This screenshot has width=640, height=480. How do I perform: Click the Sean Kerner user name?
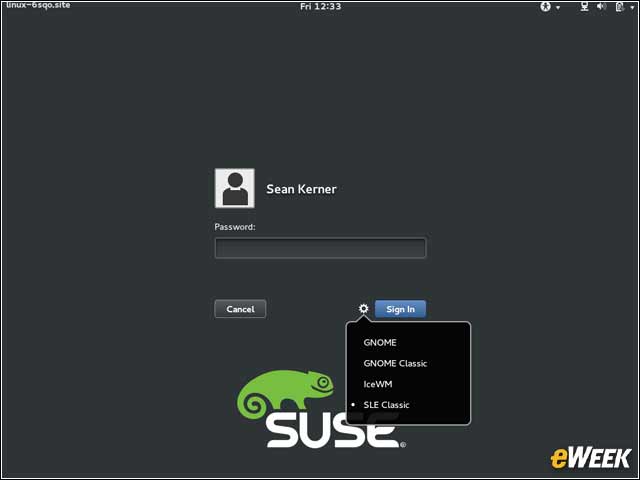pyautogui.click(x=301, y=189)
